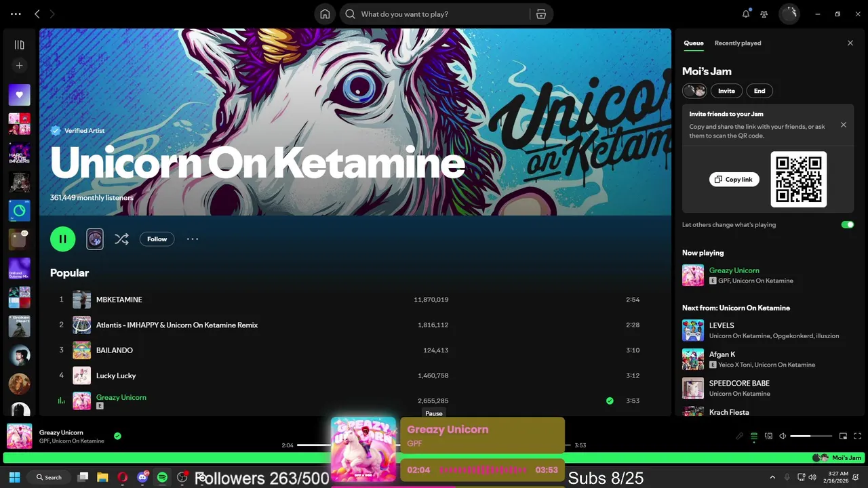Open Broken Heart playlist in sidebar

pyautogui.click(x=19, y=326)
